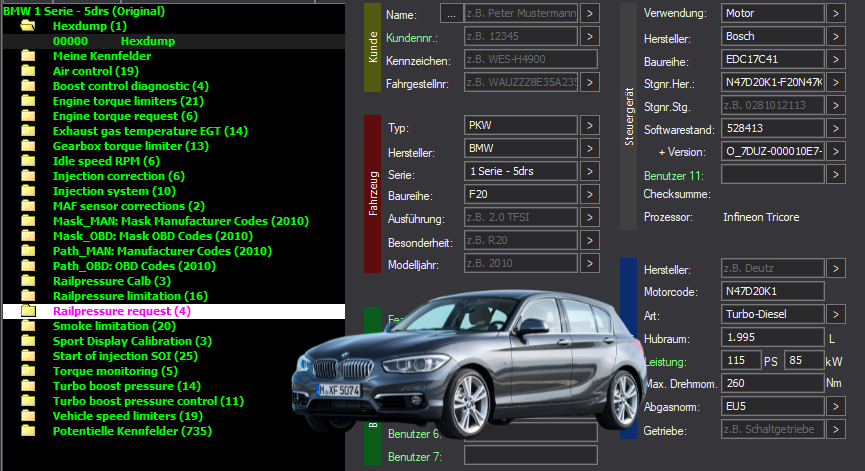The image size is (865, 471).
Task: Click the BMW car thumbnail image
Action: point(469,364)
